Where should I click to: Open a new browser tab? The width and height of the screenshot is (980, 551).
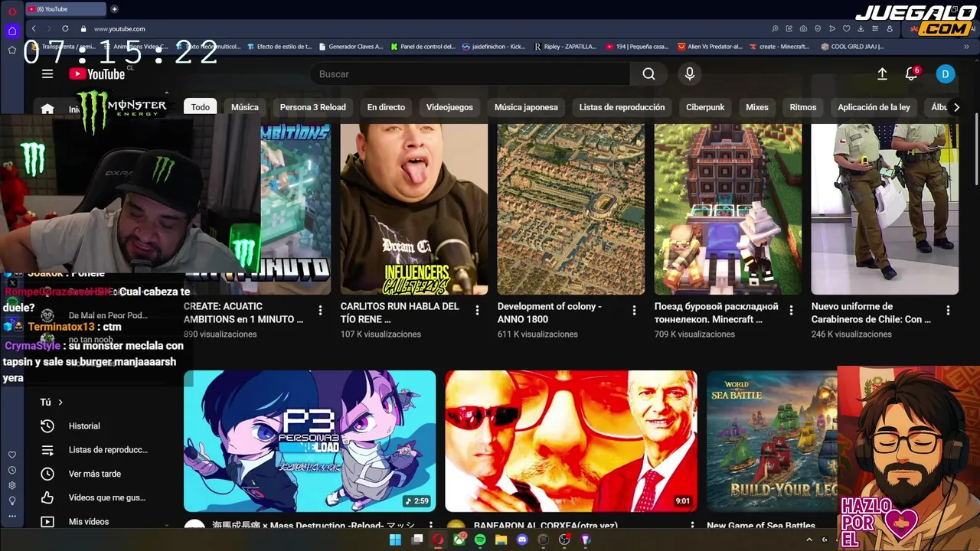click(114, 9)
